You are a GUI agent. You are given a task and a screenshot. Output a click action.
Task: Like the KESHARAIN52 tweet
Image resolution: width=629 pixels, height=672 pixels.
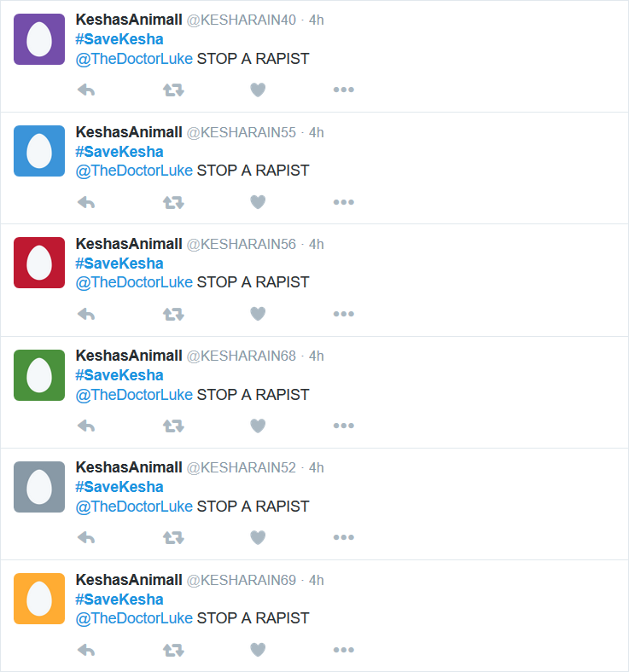(x=258, y=537)
